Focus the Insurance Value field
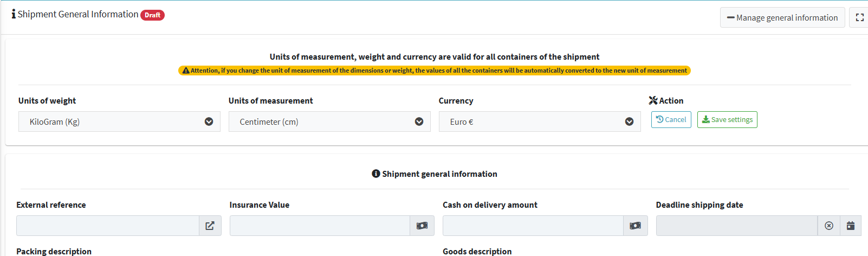This screenshot has height=256, width=868. 320,226
